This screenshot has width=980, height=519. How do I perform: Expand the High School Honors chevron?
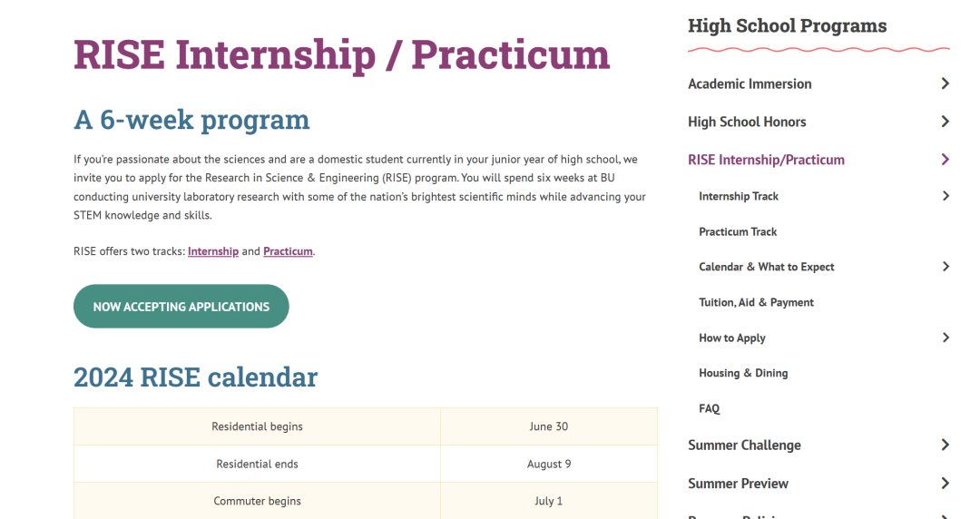[945, 122]
